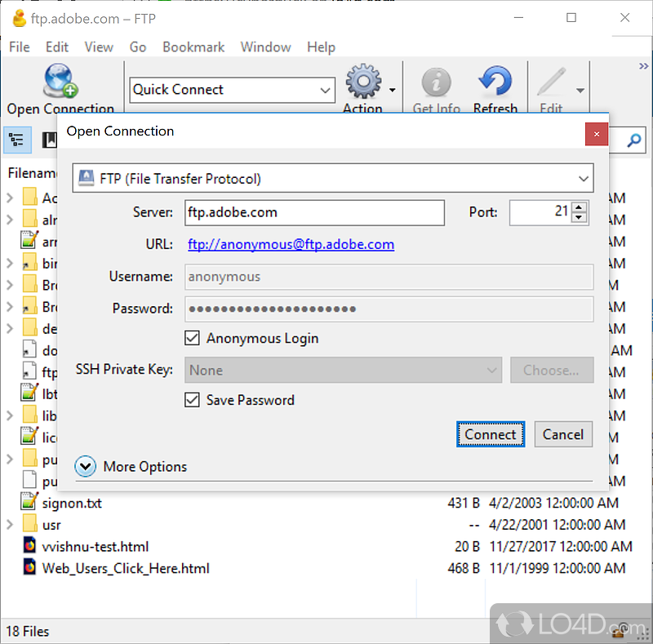653x644 pixels.
Task: Select the signon.txt file icon
Action: 29,501
